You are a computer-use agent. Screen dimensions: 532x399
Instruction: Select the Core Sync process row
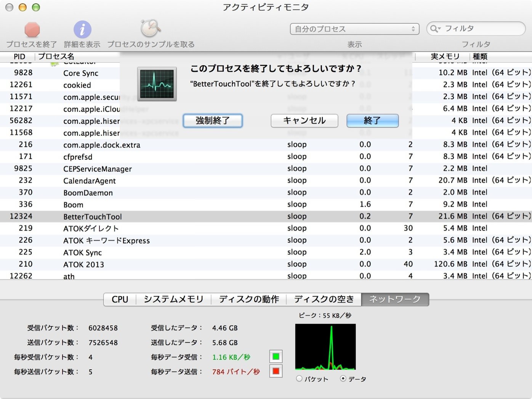(266, 73)
